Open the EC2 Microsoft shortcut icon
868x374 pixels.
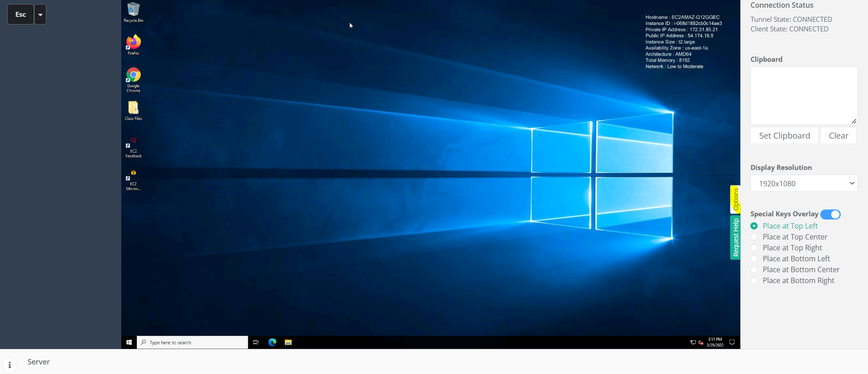134,180
